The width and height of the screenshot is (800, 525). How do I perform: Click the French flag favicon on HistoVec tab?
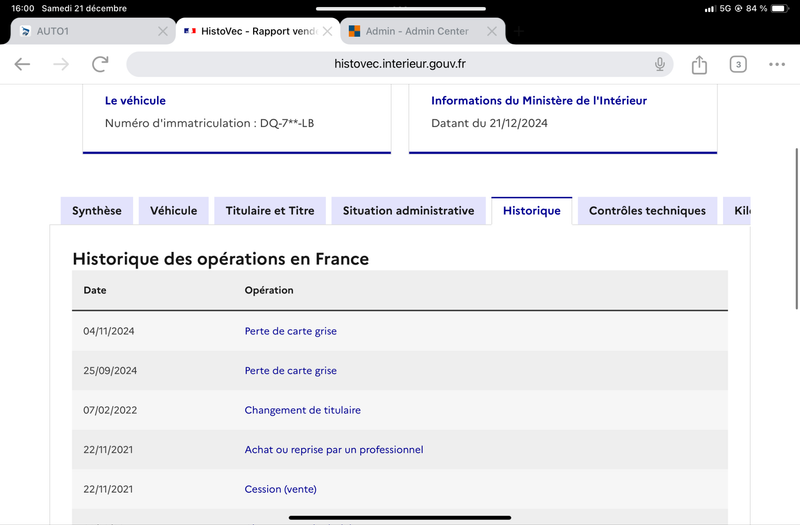(190, 31)
